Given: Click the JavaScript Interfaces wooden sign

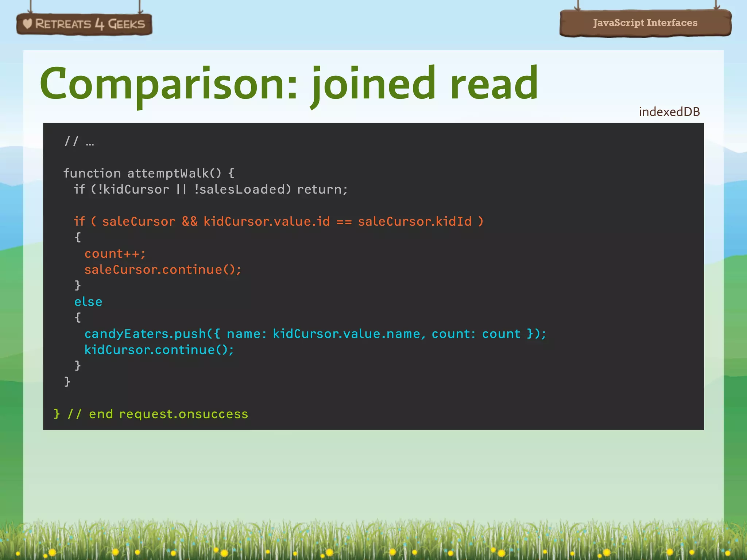Looking at the screenshot, I should [x=645, y=23].
